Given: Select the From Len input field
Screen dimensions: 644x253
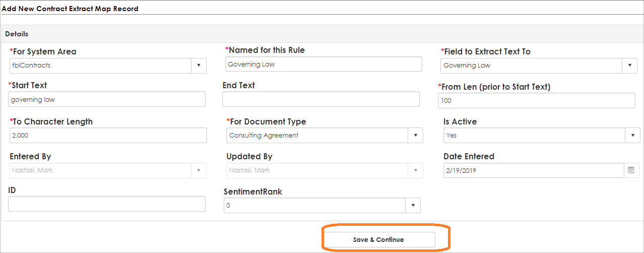Looking at the screenshot, I should [x=537, y=100].
